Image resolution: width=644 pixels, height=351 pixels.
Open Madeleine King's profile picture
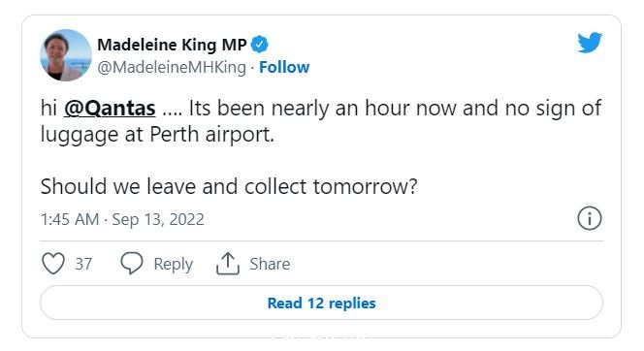[x=66, y=55]
